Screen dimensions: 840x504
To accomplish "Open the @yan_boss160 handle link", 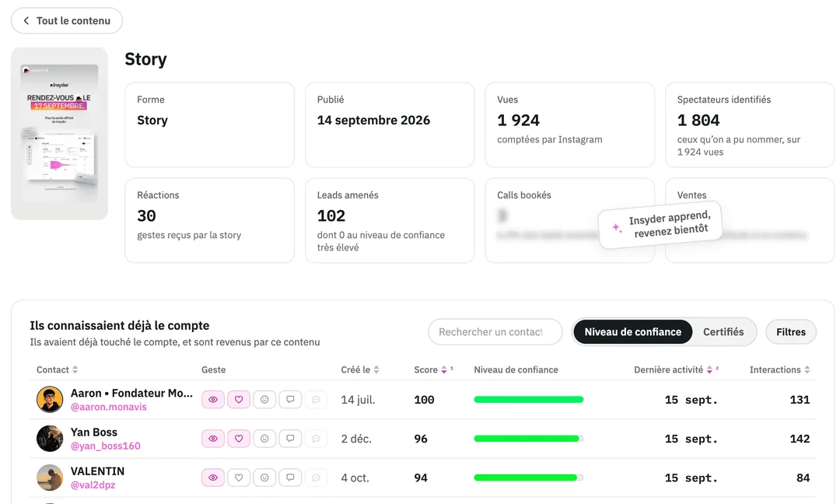I will (106, 446).
